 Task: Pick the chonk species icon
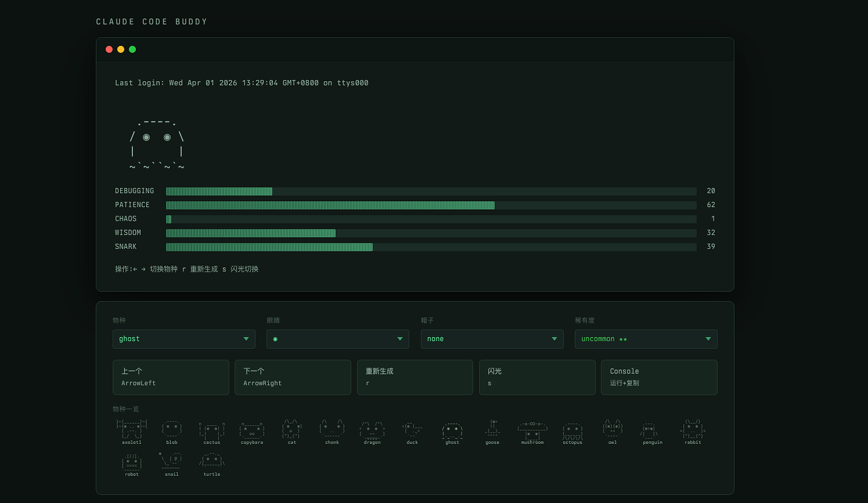332,431
